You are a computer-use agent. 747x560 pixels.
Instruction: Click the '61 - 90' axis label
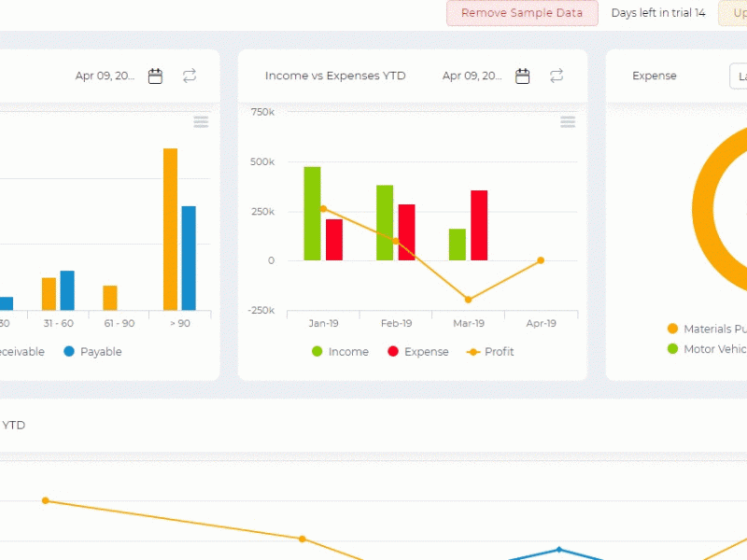pyautogui.click(x=120, y=323)
